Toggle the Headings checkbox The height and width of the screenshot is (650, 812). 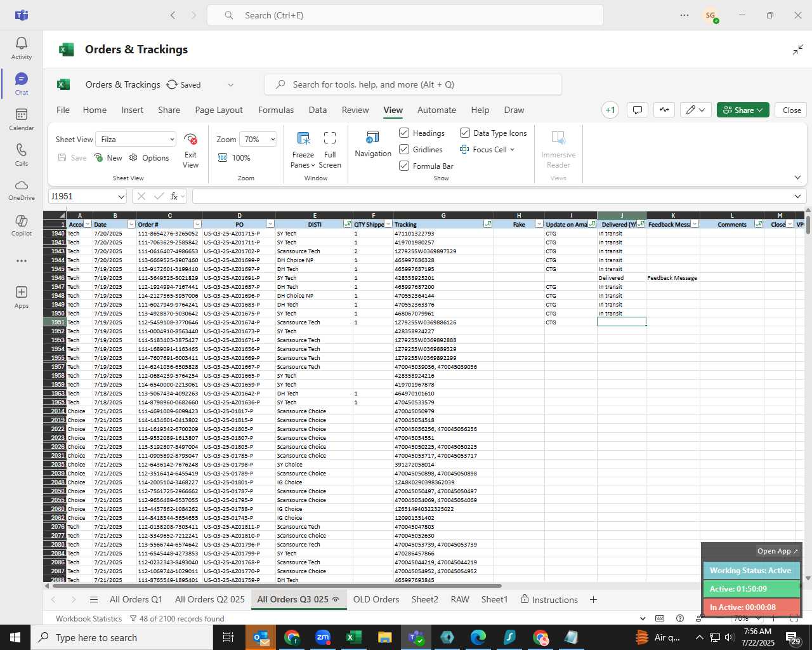[404, 133]
